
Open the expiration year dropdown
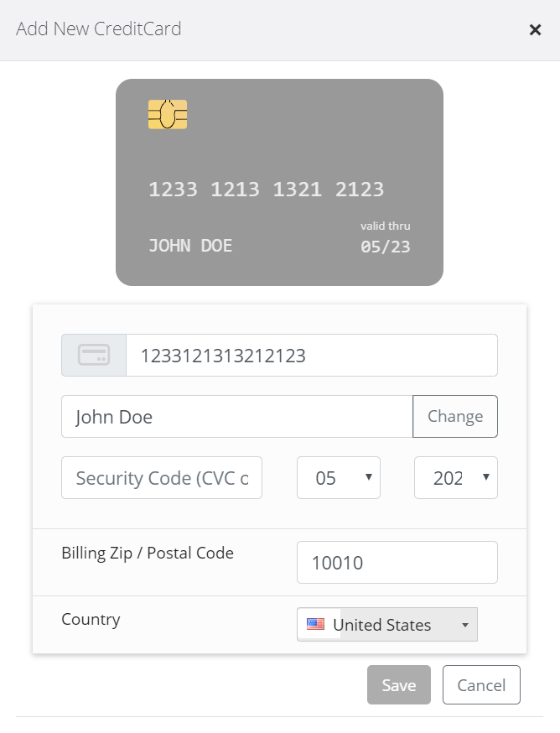(x=455, y=478)
